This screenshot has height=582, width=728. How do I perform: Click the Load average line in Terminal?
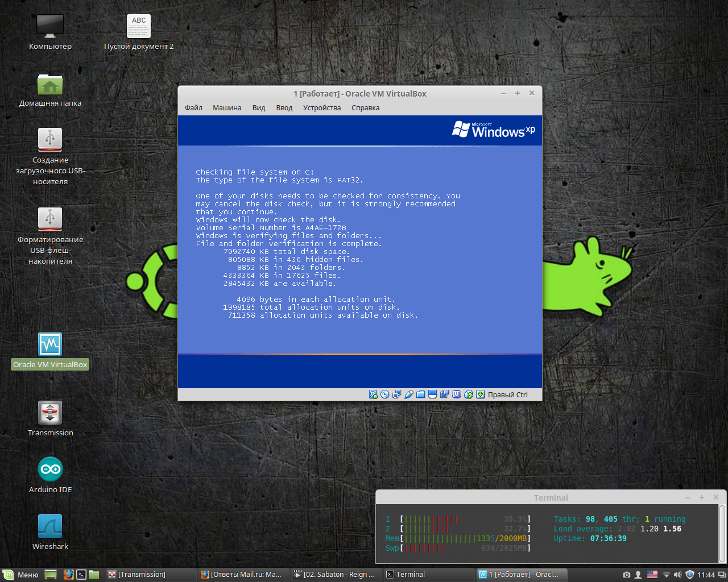click(x=617, y=529)
